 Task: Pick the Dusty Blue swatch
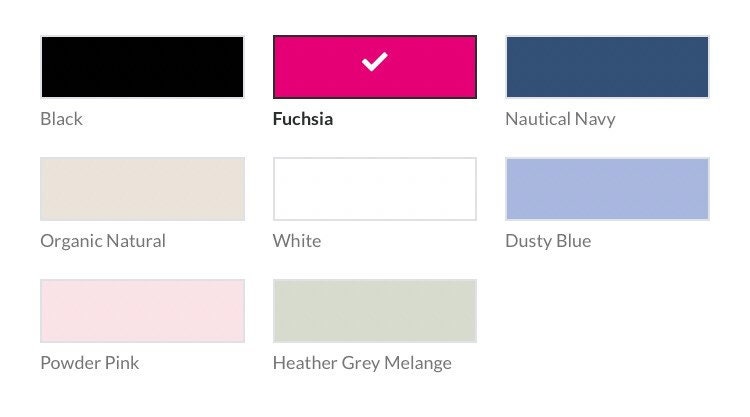(x=607, y=189)
